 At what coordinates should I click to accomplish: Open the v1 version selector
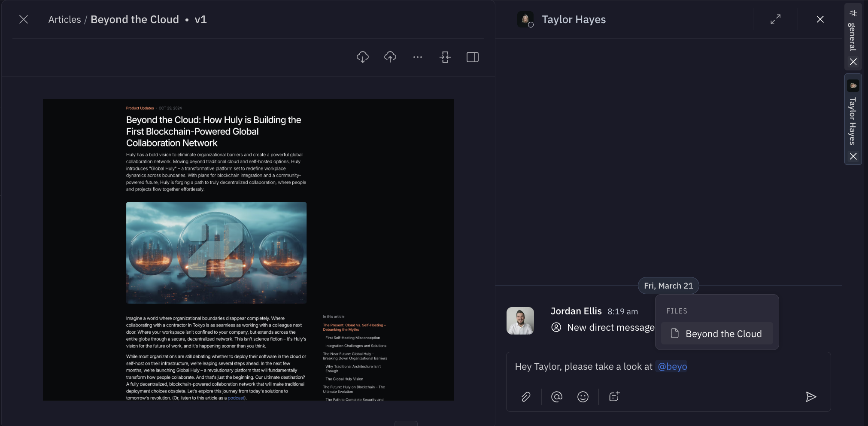coord(201,19)
